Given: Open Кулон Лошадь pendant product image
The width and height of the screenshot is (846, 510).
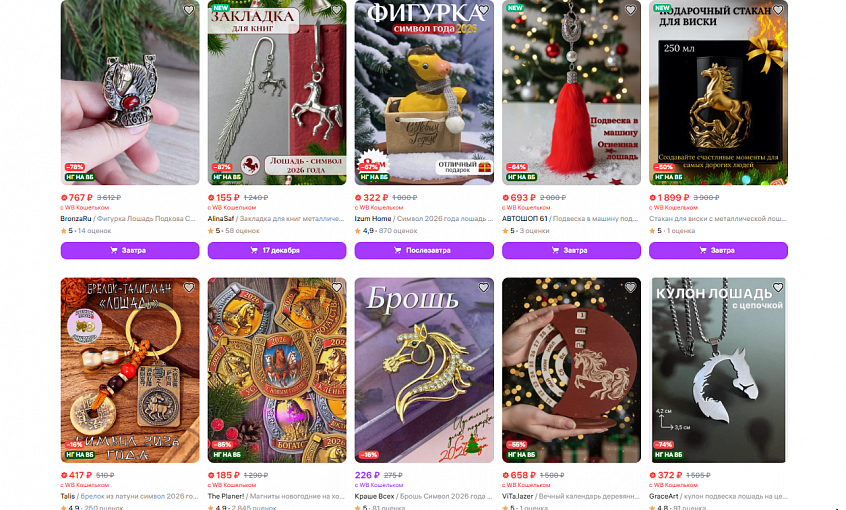Looking at the screenshot, I should tap(718, 370).
